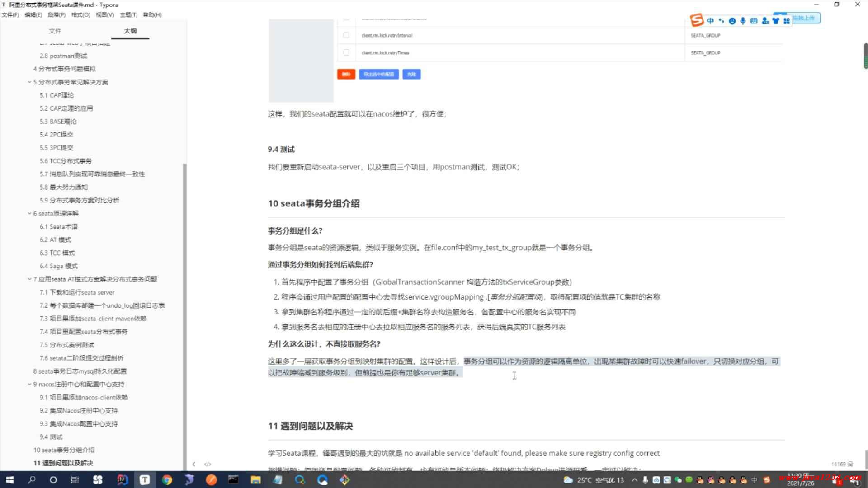868x488 pixels.
Task: Jump to 7.1 下载和运行seata server
Action: (x=77, y=292)
